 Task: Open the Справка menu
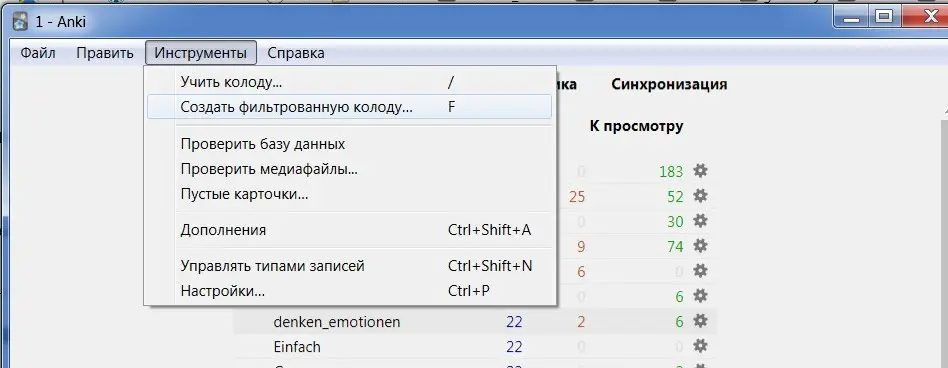click(x=296, y=53)
